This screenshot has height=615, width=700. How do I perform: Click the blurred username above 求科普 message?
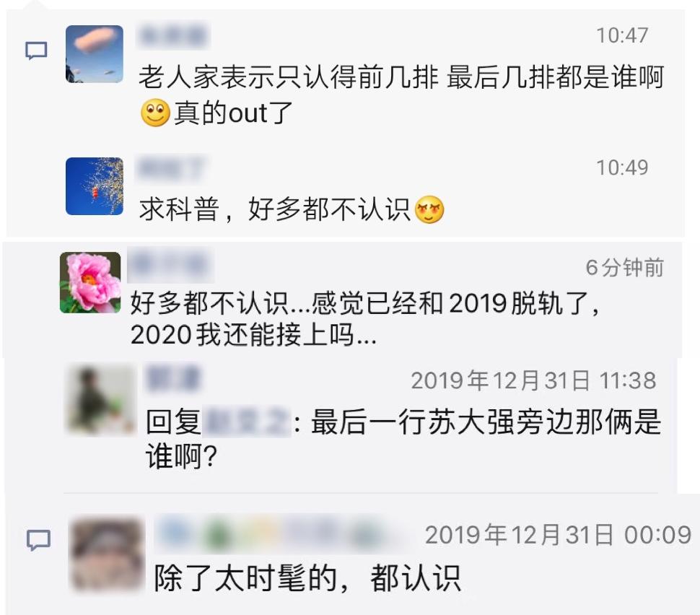(172, 168)
